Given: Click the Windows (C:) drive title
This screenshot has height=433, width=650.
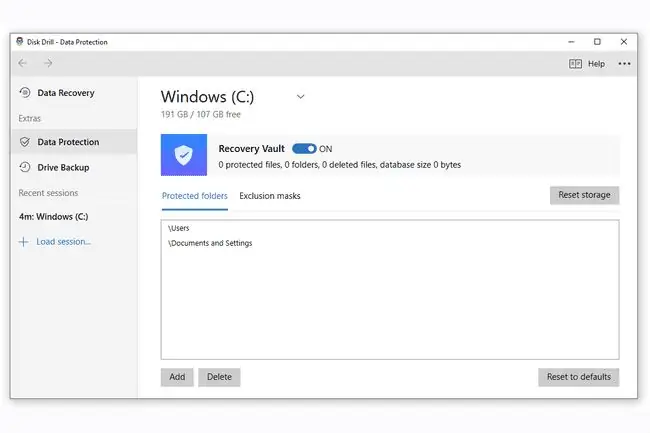Looking at the screenshot, I should [207, 97].
